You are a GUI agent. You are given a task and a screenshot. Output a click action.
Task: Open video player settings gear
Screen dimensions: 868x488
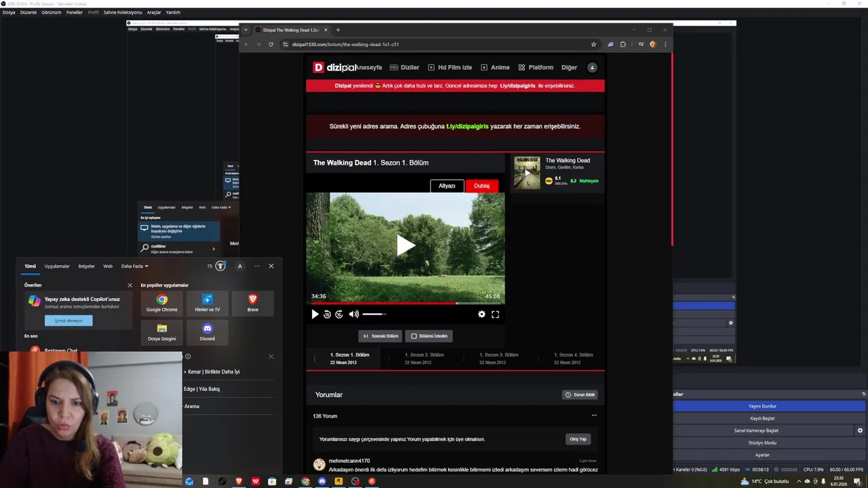click(x=481, y=314)
